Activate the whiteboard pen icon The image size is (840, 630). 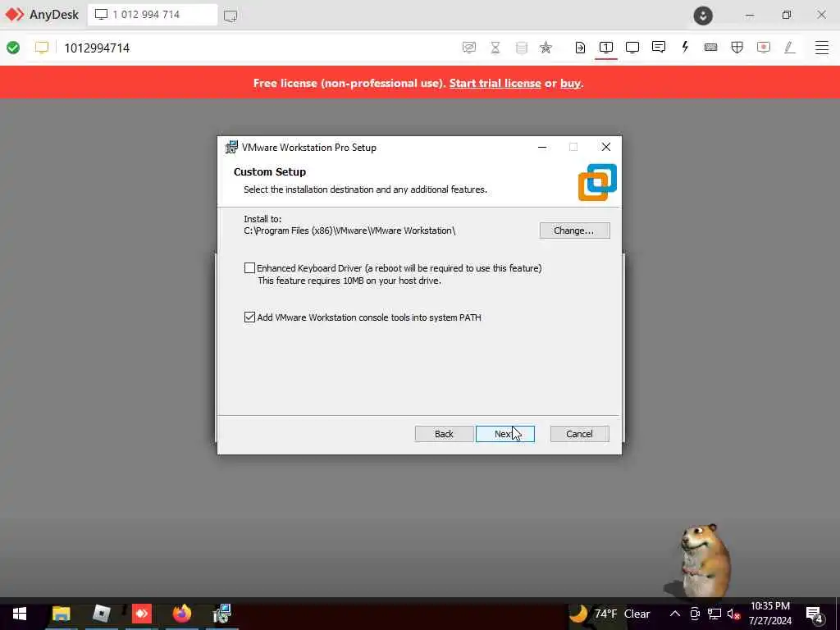(790, 47)
